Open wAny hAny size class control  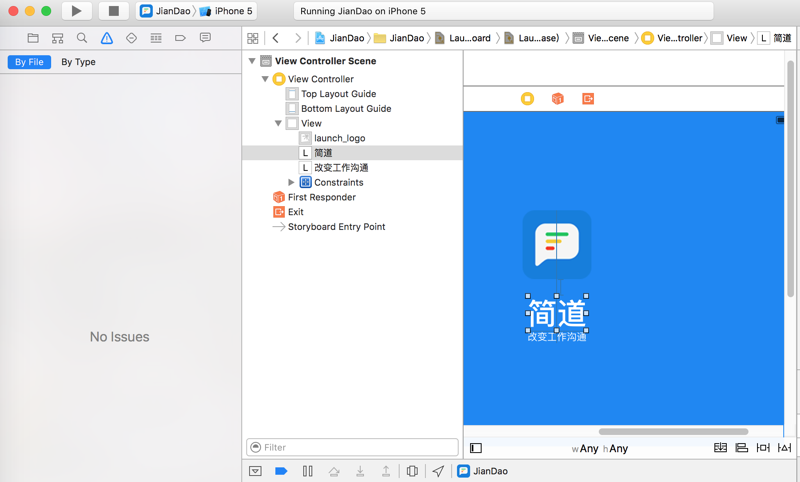click(x=600, y=449)
